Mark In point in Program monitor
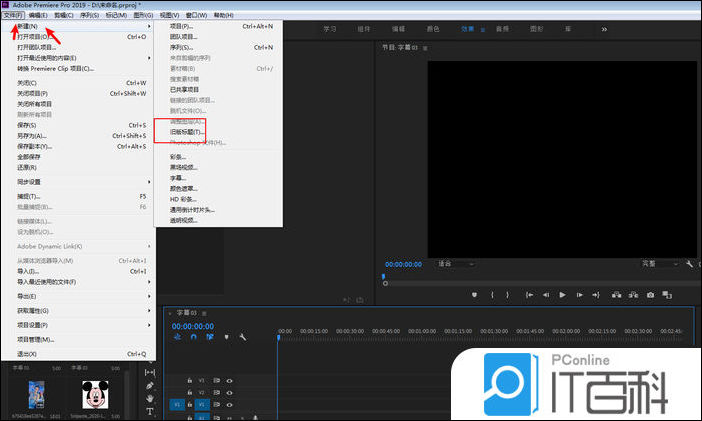 (x=492, y=295)
